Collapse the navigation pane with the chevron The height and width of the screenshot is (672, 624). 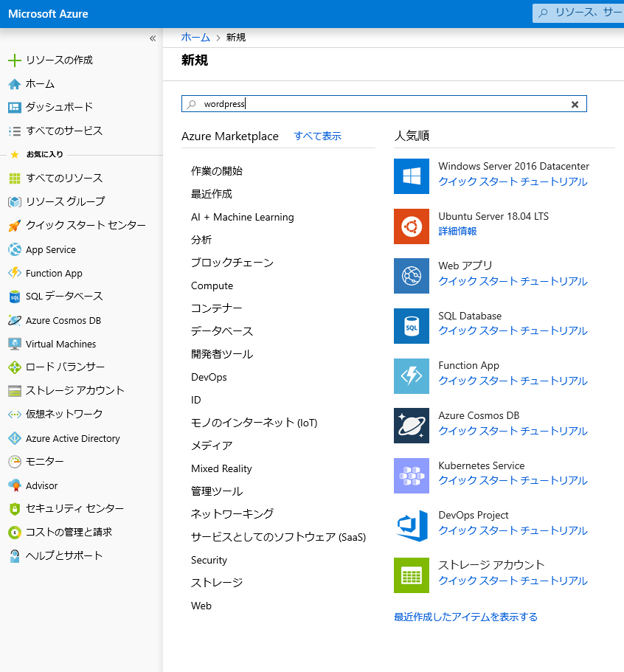click(153, 38)
